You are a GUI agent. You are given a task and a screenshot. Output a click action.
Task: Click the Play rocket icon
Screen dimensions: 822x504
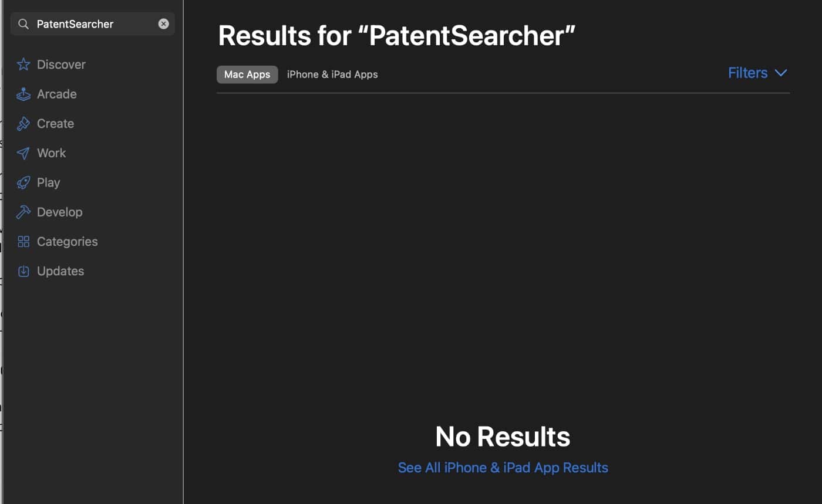pyautogui.click(x=23, y=182)
